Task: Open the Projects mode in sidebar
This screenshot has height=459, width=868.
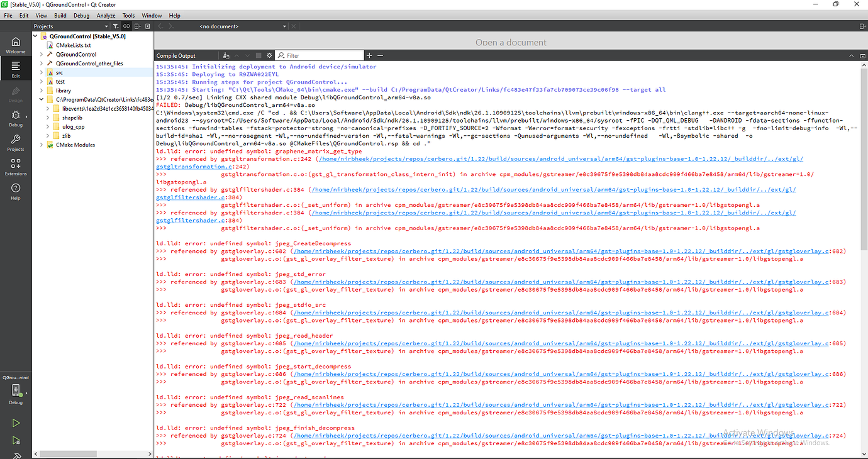Action: pyautogui.click(x=16, y=142)
